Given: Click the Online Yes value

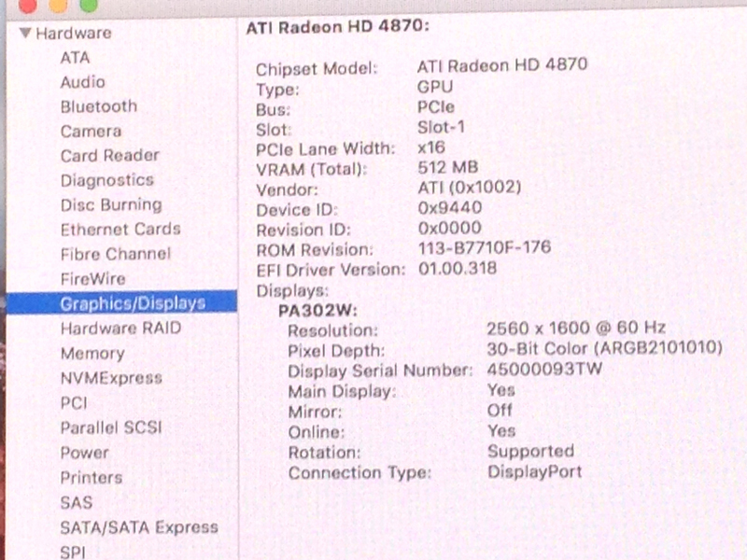Looking at the screenshot, I should point(501,431).
